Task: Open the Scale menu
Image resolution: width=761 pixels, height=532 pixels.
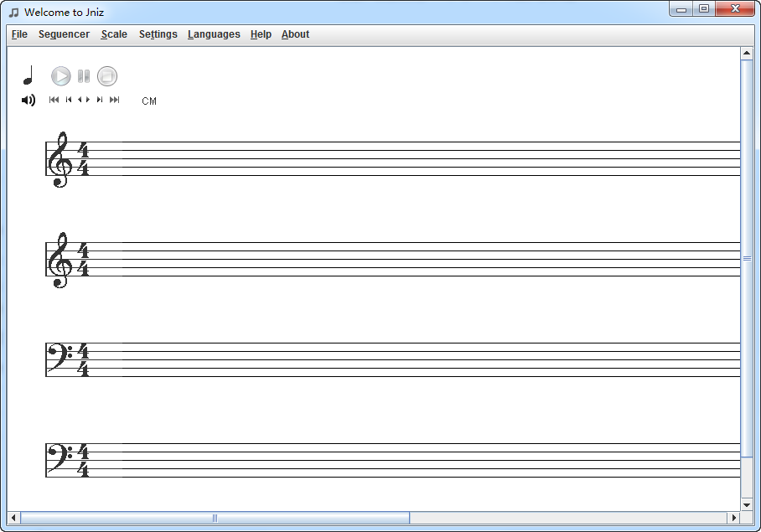Action: tap(113, 34)
